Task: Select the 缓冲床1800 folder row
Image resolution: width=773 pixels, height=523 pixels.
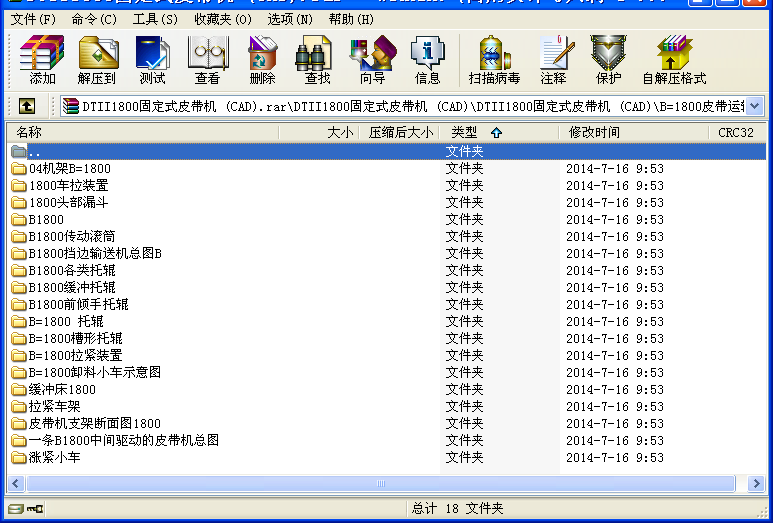Action: (x=387, y=389)
